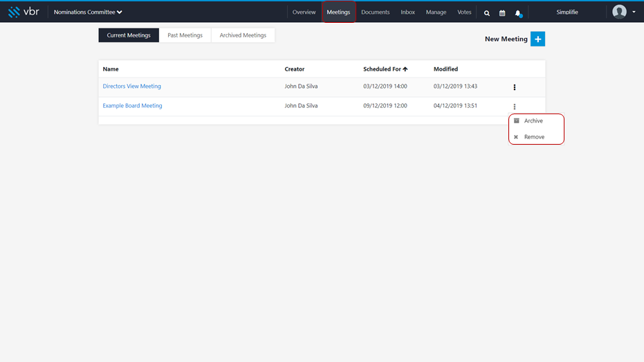Select the Meetings menu item

click(338, 12)
